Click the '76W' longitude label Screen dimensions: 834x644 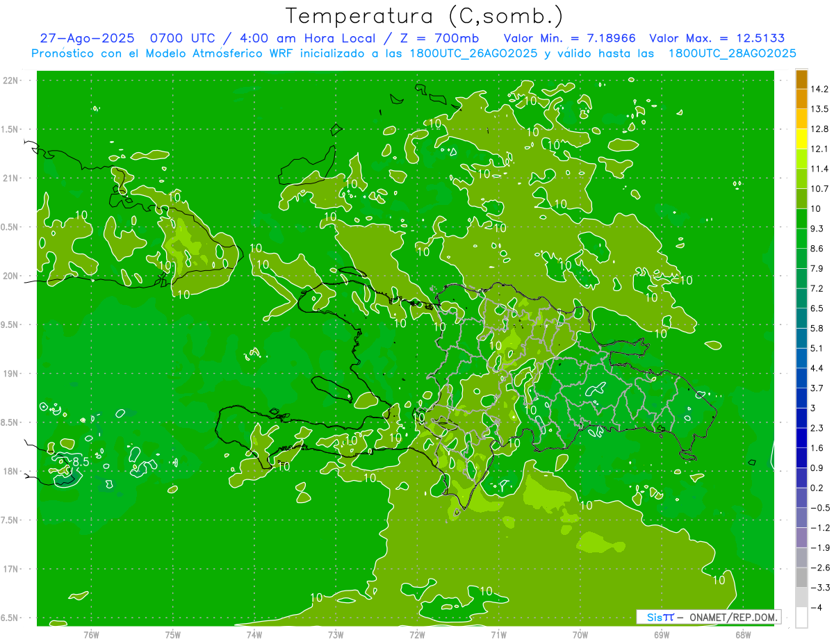[x=91, y=635]
